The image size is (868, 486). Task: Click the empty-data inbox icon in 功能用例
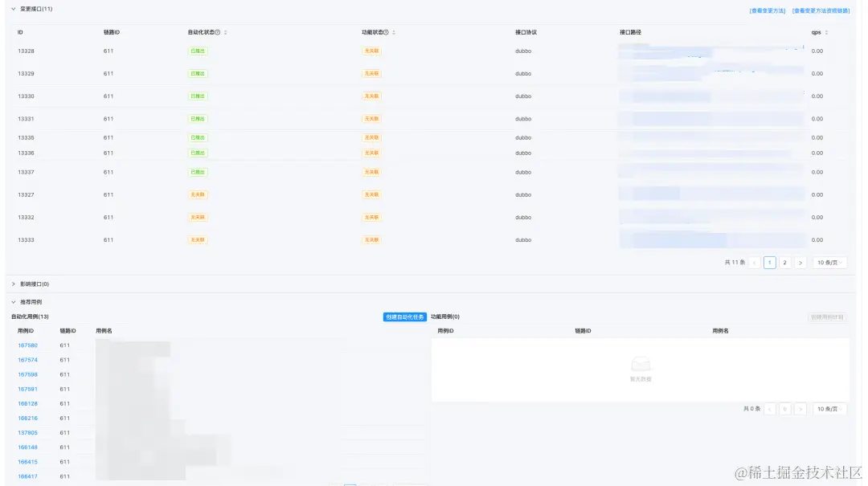(x=641, y=364)
